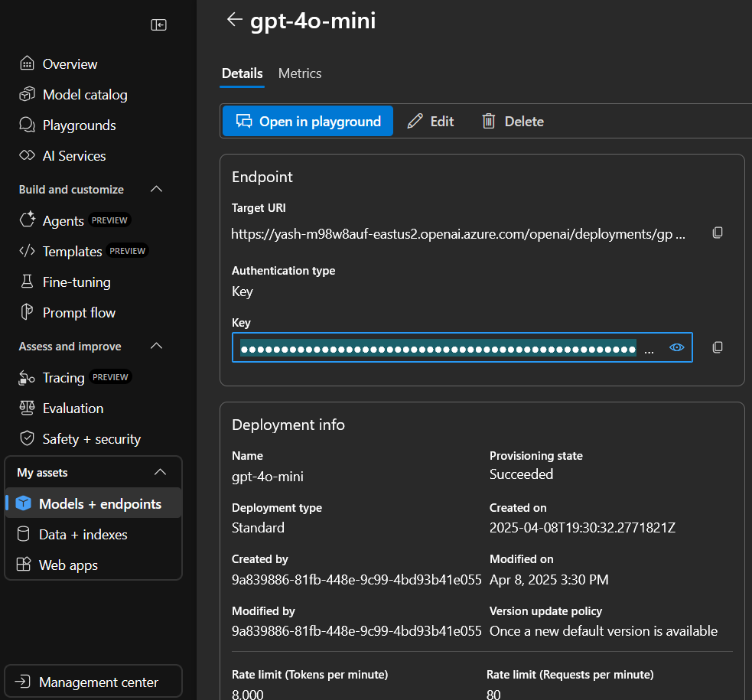Copy the Target URI

717,233
